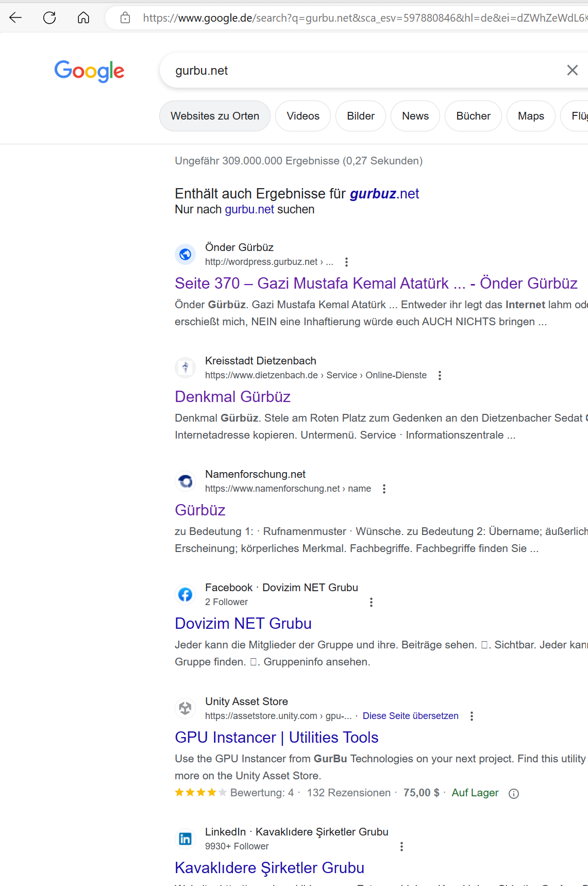
Task: Click the 9930+ Follower text
Action: (237, 846)
